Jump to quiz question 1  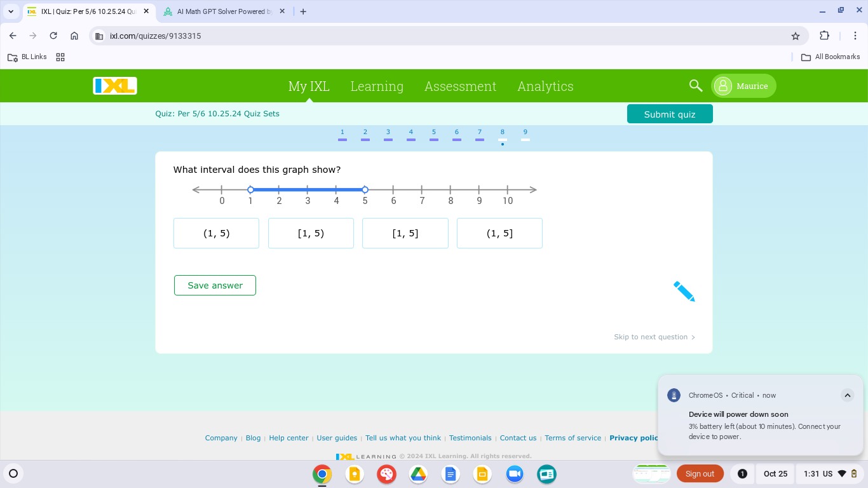342,134
